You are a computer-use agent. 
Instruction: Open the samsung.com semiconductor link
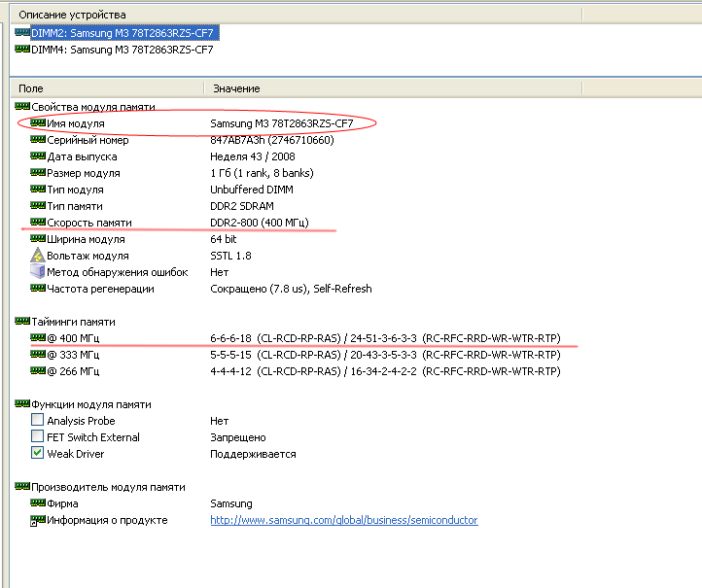click(344, 520)
